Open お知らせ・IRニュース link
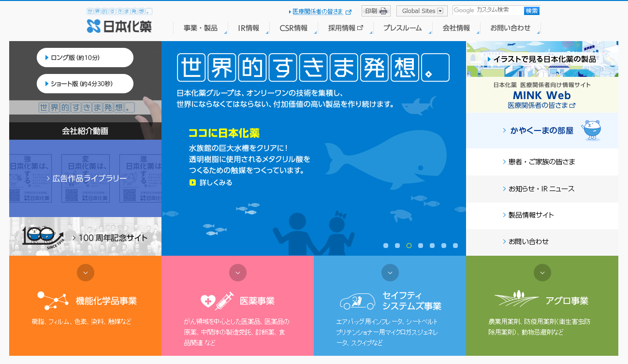Screen dimensions: 628x364 542,189
